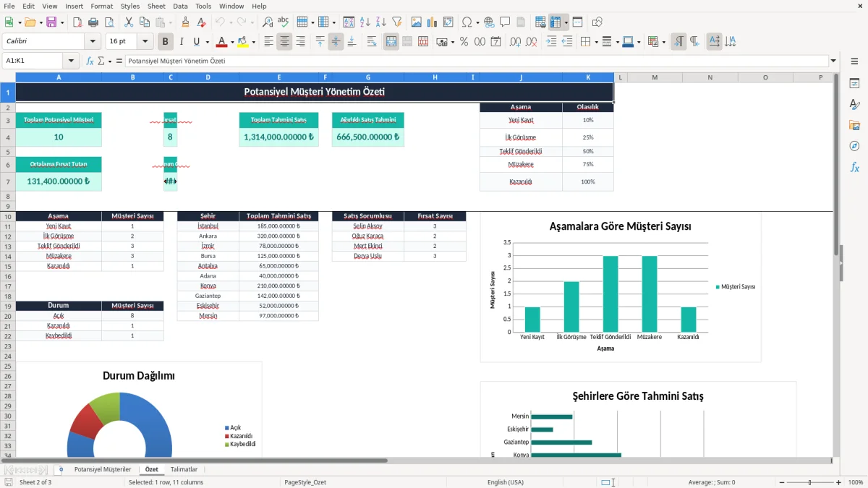Screen dimensions: 868x488
Task: Click the Select Function sigma button
Action: pos(101,61)
